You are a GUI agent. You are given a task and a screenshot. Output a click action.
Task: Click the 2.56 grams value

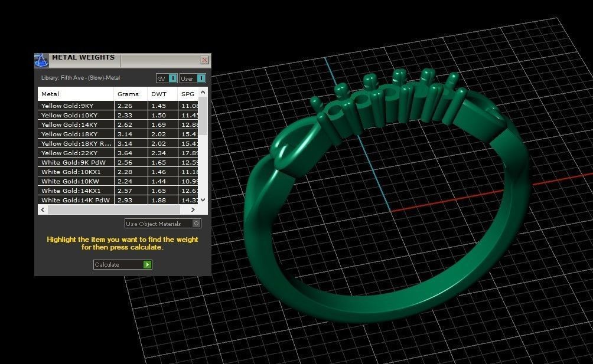click(x=125, y=162)
